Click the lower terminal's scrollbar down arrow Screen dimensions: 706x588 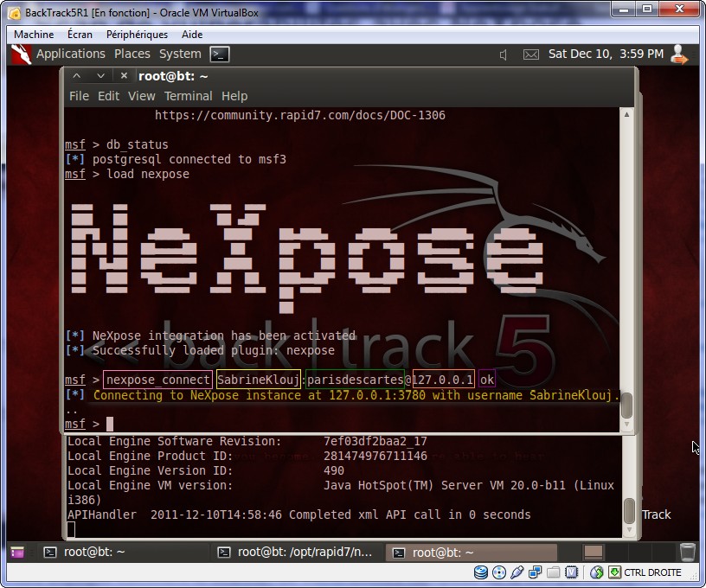click(629, 530)
